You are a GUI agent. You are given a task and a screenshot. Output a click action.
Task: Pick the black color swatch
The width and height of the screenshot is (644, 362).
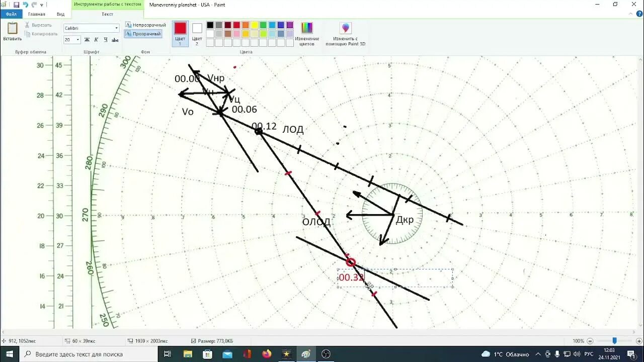[210, 25]
